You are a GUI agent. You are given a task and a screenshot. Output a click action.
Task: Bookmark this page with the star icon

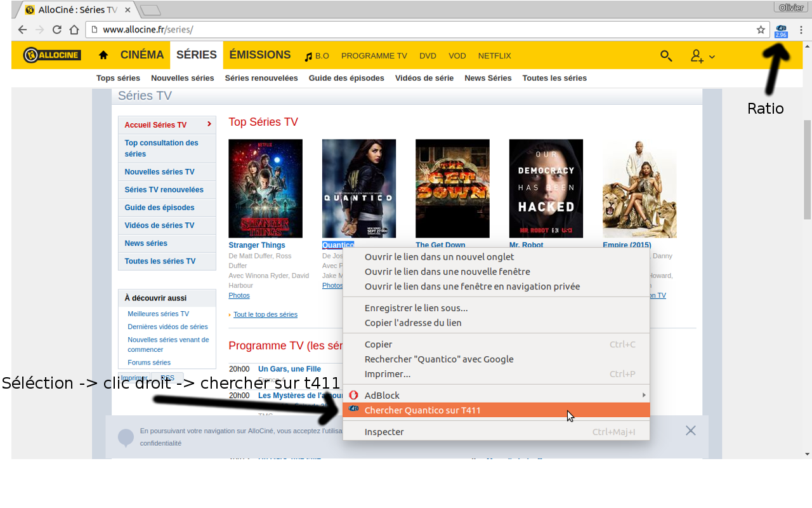[x=761, y=30]
